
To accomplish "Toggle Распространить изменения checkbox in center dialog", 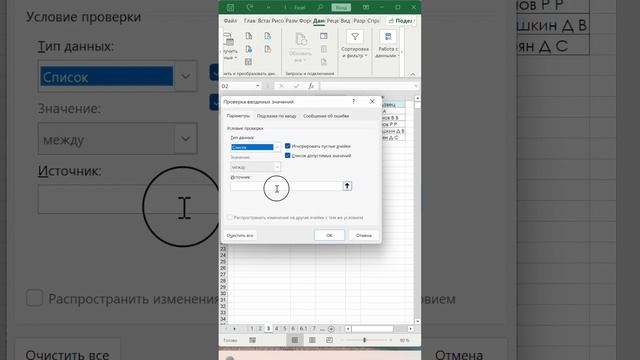I will coord(230,218).
